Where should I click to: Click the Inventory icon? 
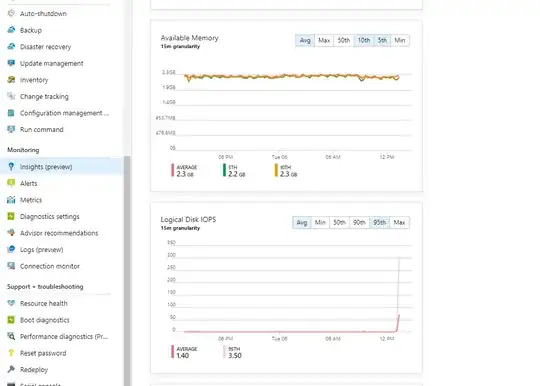tap(11, 80)
